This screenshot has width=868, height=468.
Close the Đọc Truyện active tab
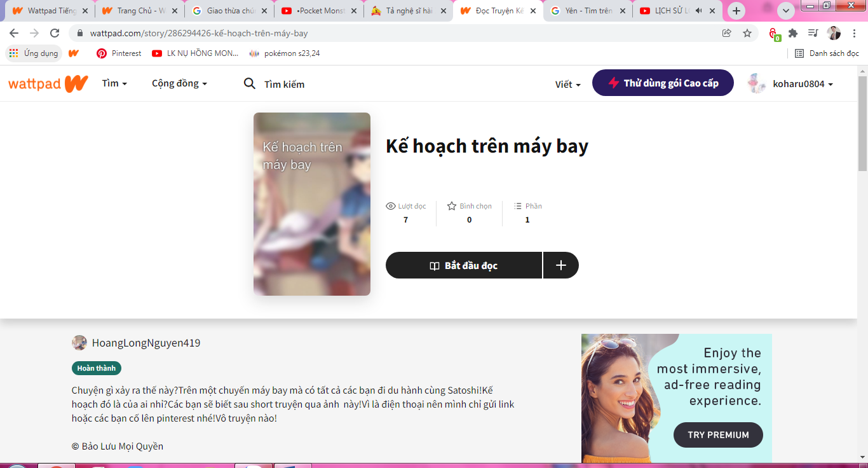coord(533,11)
